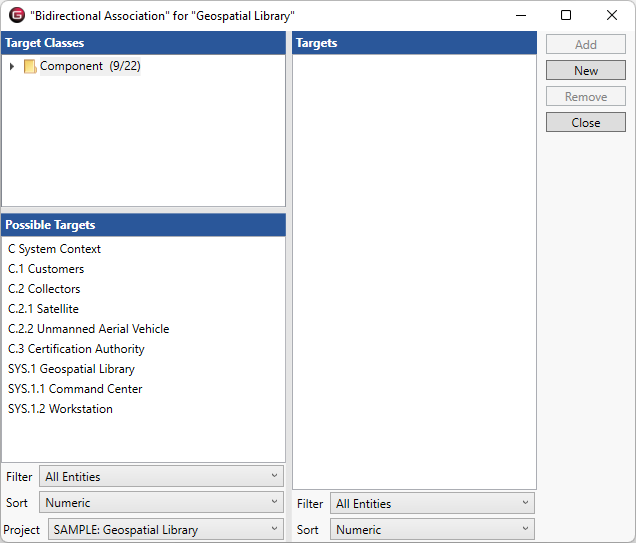
Task: Open Targets panel Filter dropdown
Action: pyautogui.click(x=432, y=504)
